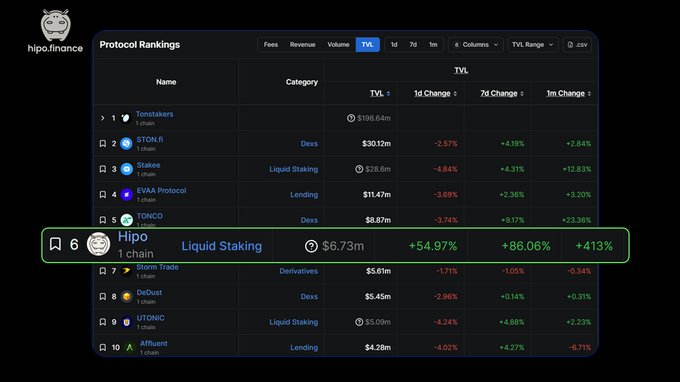
Task: Click the UTONIC TVL help icon
Action: point(359,322)
